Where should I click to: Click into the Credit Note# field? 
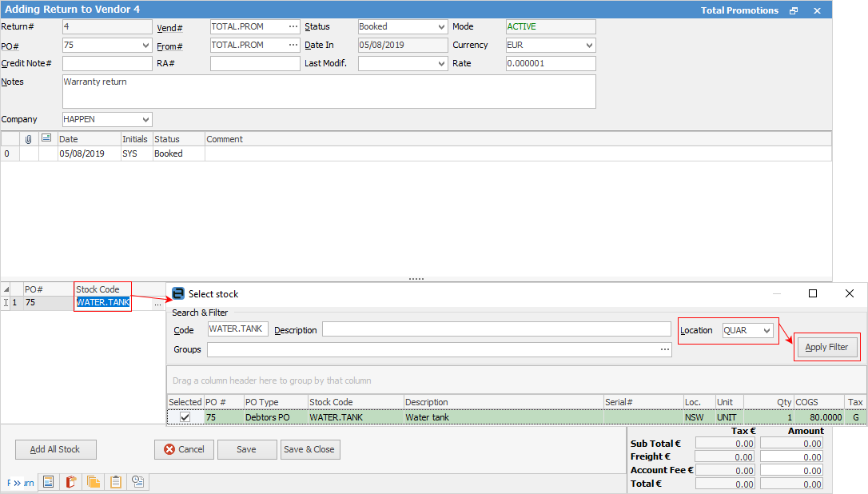click(107, 64)
